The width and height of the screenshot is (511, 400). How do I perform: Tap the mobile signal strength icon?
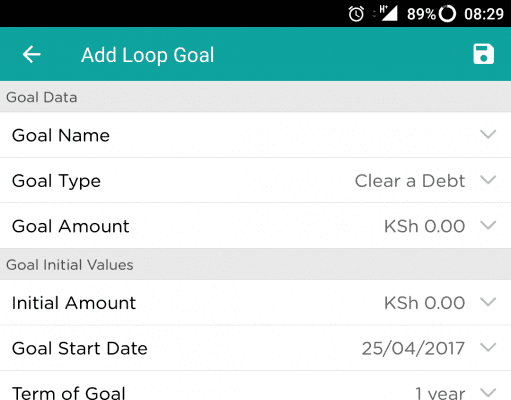389,13
